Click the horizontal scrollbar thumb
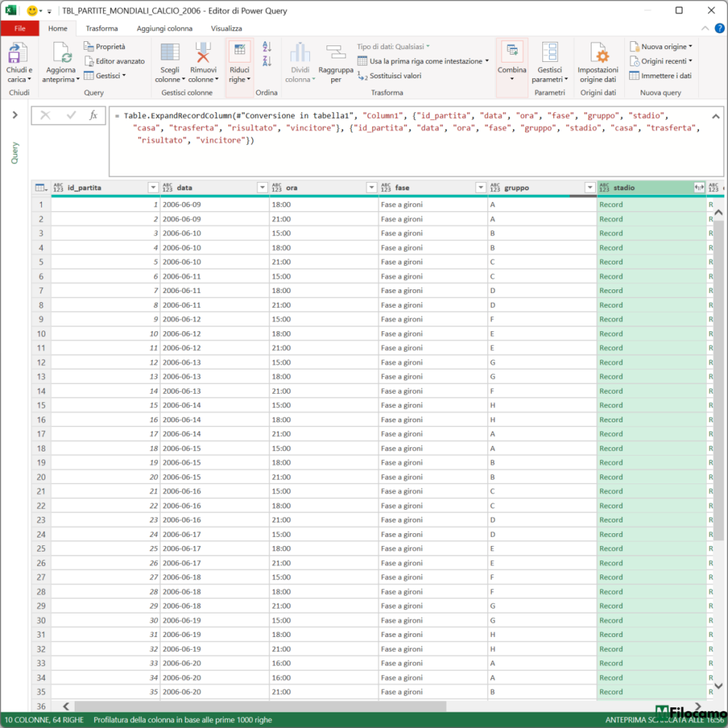The height and width of the screenshot is (728, 728). click(260, 706)
